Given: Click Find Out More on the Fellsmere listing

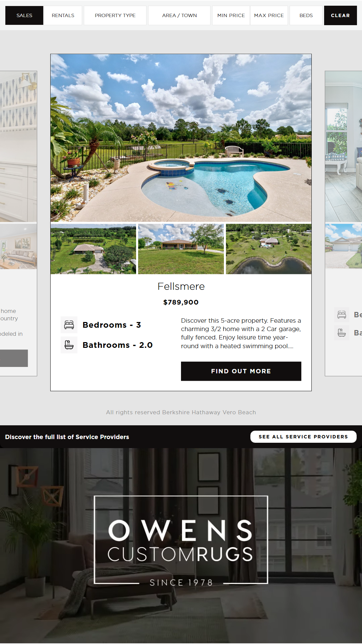Looking at the screenshot, I should click(241, 371).
